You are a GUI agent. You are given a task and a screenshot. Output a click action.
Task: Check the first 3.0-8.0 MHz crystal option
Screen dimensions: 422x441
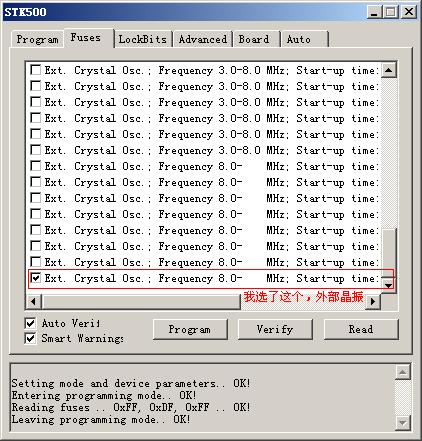pos(35,70)
